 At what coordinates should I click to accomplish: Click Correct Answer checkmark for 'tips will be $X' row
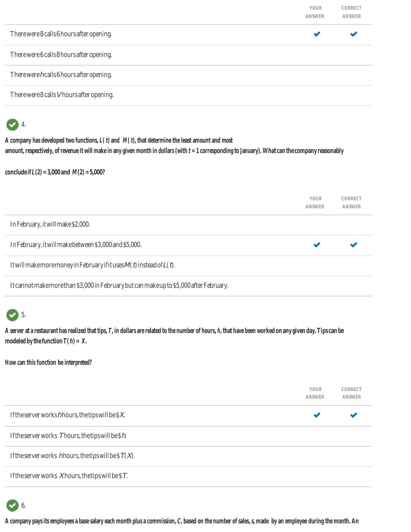point(353,415)
